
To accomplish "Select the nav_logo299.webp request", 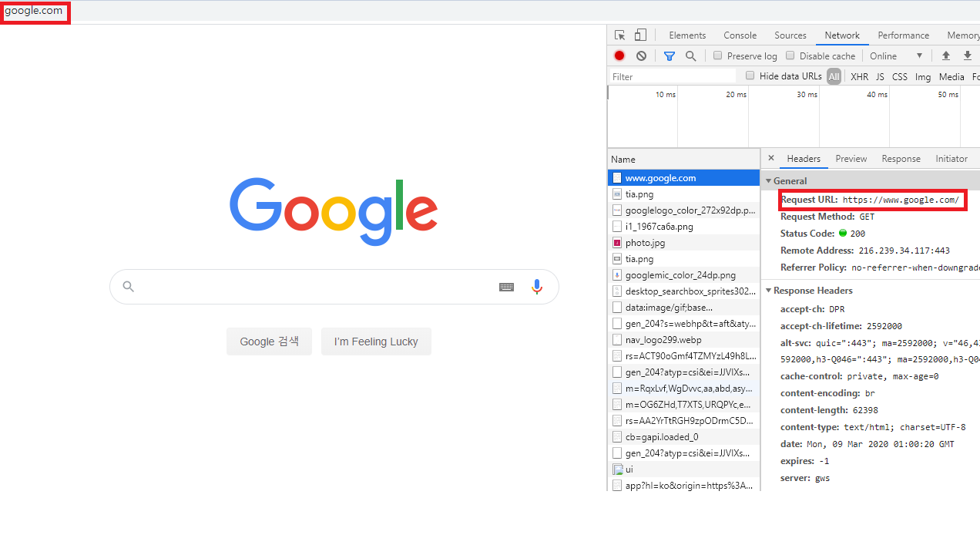I will coord(683,340).
